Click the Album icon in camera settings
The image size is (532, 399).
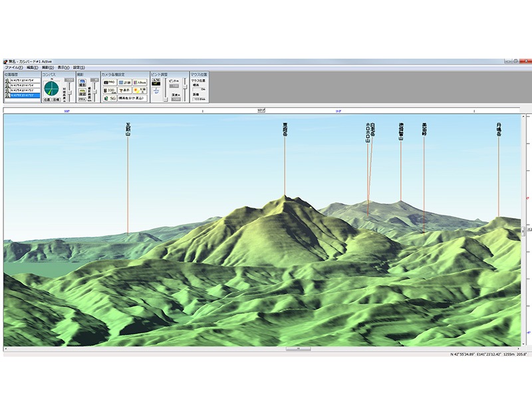141,82
